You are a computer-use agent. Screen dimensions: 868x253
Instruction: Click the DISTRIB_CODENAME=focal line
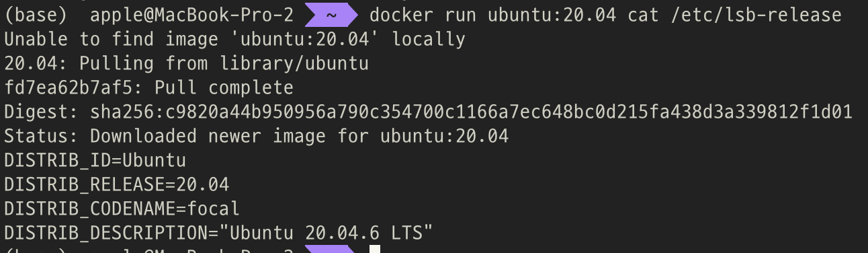pyautogui.click(x=122, y=209)
